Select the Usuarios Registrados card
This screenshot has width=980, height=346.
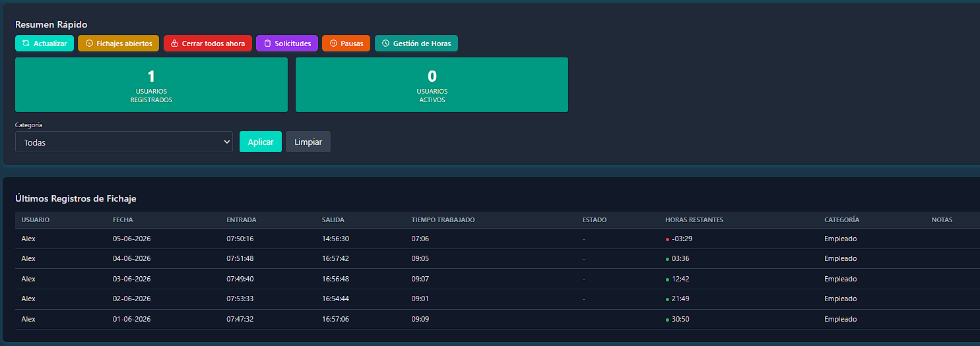pyautogui.click(x=151, y=84)
